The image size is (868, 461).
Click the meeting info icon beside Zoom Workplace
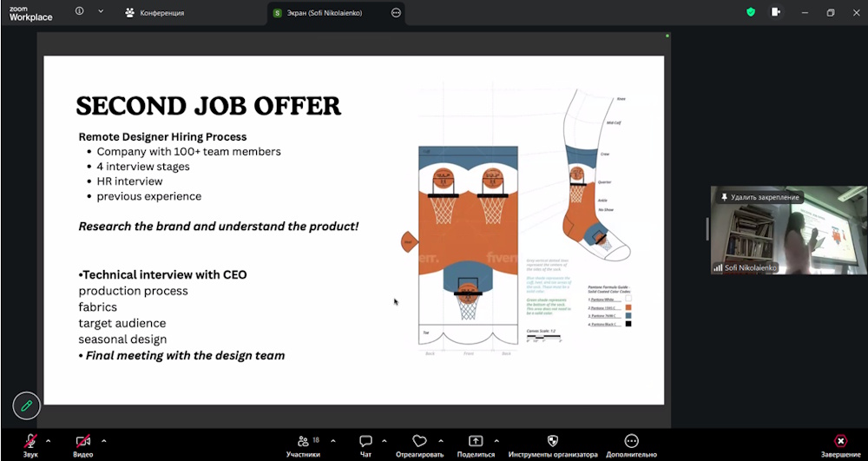(x=79, y=12)
